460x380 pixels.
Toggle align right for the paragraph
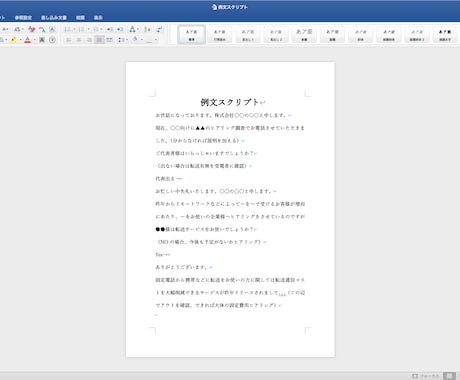[x=89, y=40]
